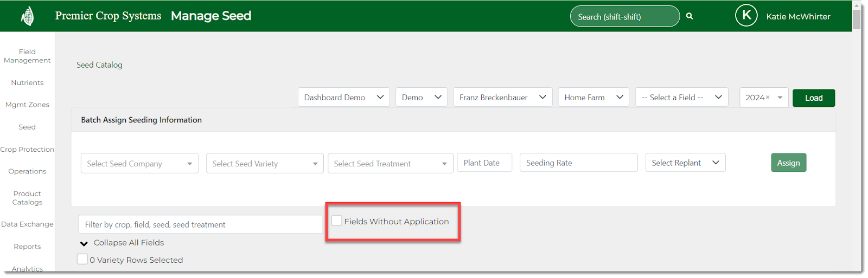This screenshot has width=868, height=278.
Task: Check Fields Without Application box
Action: pos(337,221)
